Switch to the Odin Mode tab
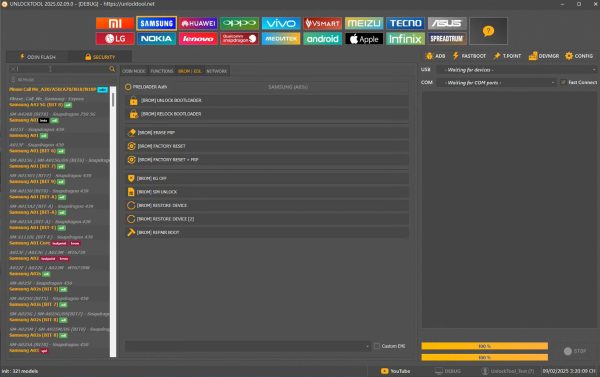The height and width of the screenshot is (377, 600). pos(134,71)
